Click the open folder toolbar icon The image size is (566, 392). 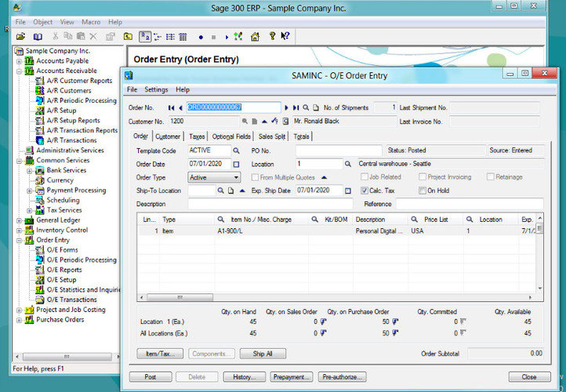tap(20, 37)
